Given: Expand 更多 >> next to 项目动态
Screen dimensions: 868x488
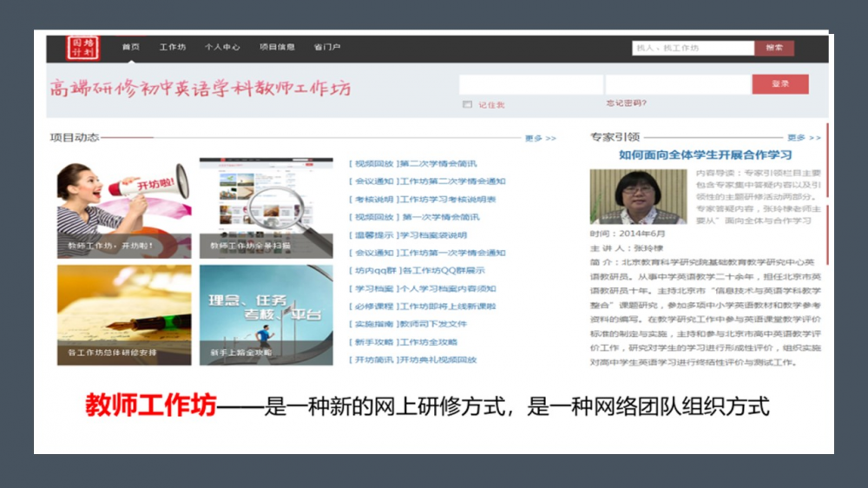Looking at the screenshot, I should click(x=540, y=138).
